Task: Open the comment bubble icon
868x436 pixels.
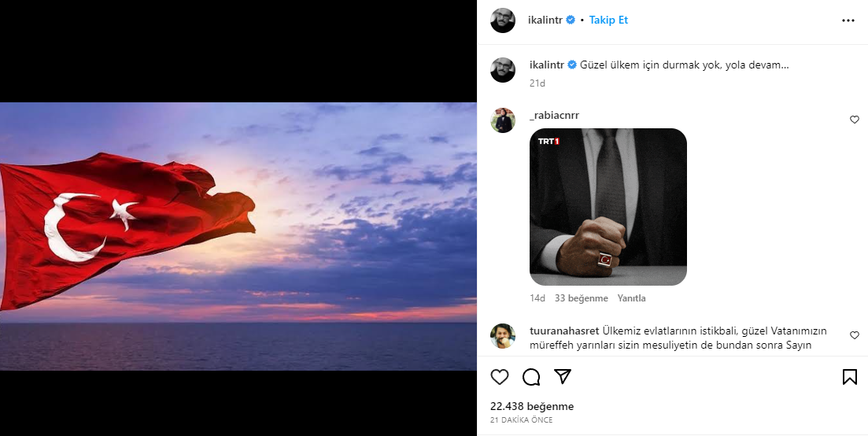Action: coord(531,377)
